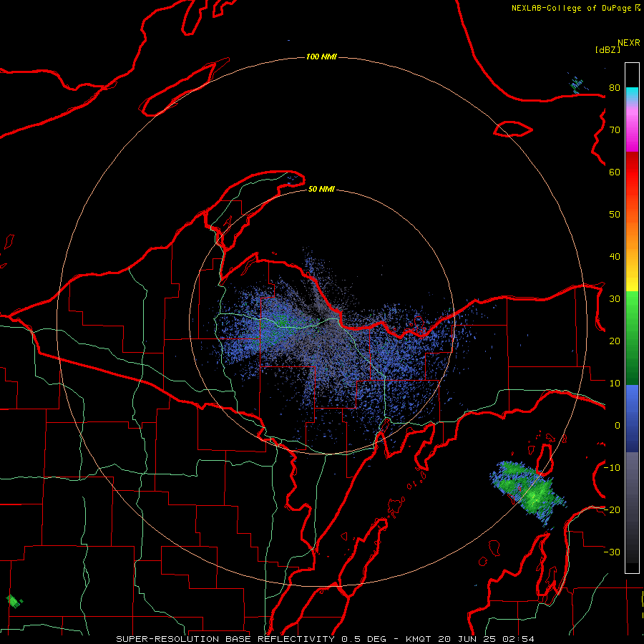Click the -10 dBZ scale value
Screen dimensions: 644x644
click(x=612, y=468)
